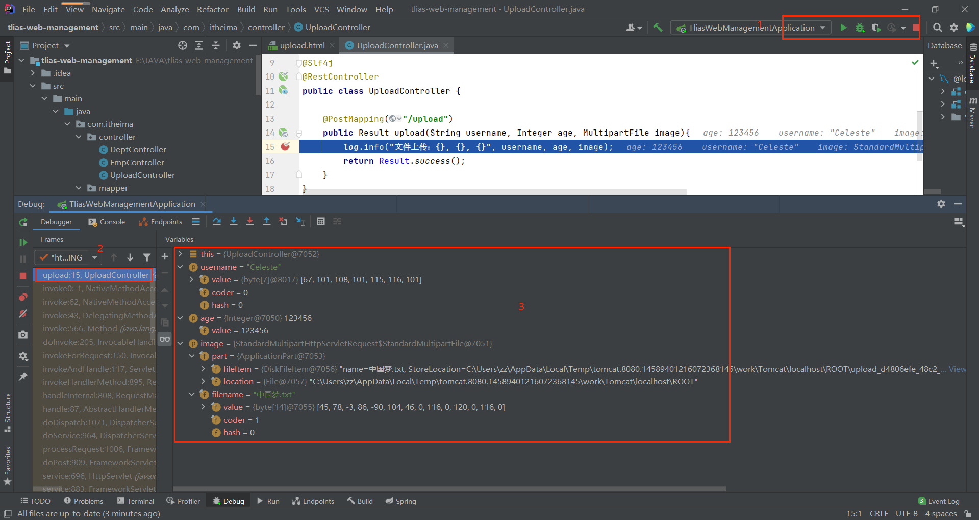
Task: Open the VCS menu
Action: (x=321, y=9)
